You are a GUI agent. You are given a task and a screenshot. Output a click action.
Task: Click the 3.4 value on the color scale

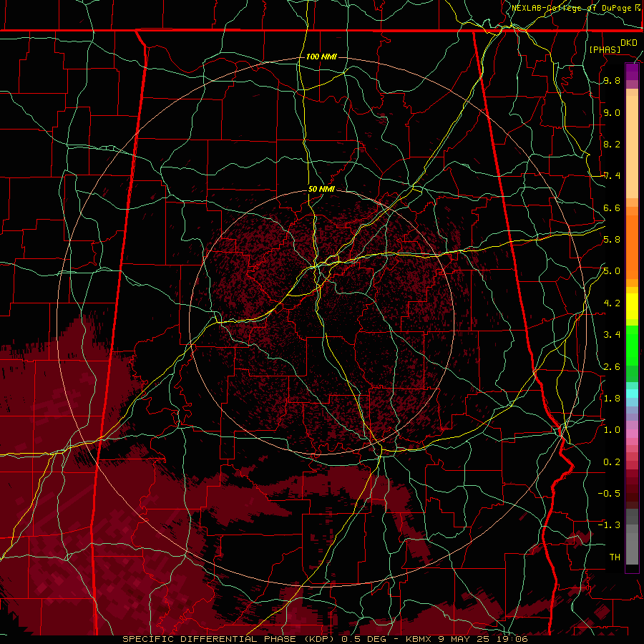(612, 335)
